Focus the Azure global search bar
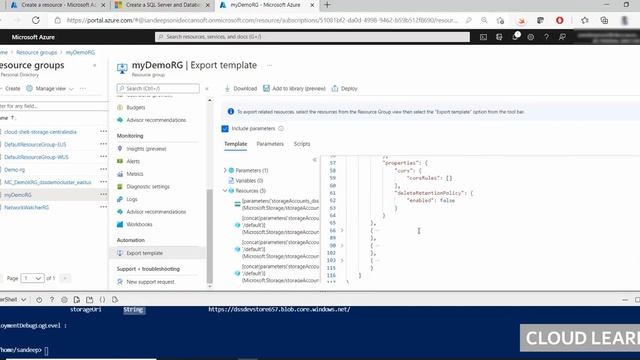This screenshot has height=360, width=640. coord(312,37)
